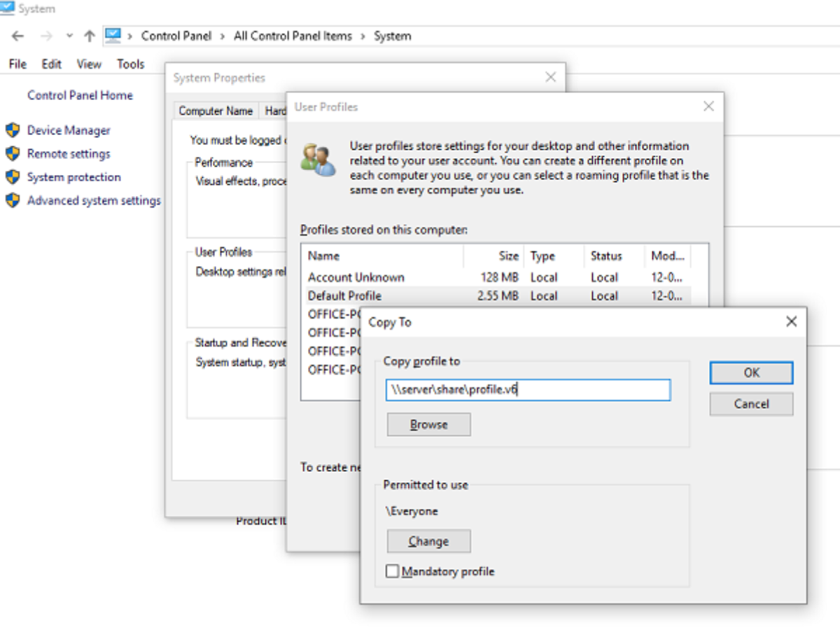Open the recent locations dropdown arrow
The width and height of the screenshot is (840, 630).
coord(69,36)
